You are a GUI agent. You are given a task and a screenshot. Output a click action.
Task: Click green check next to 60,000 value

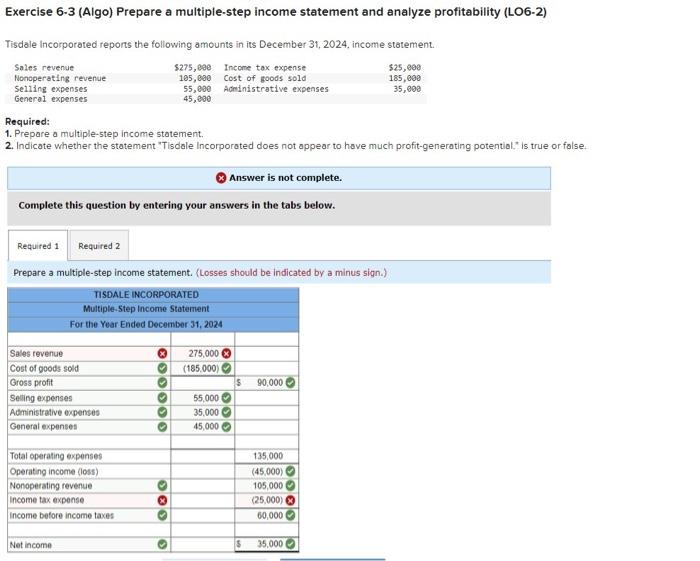click(290, 515)
